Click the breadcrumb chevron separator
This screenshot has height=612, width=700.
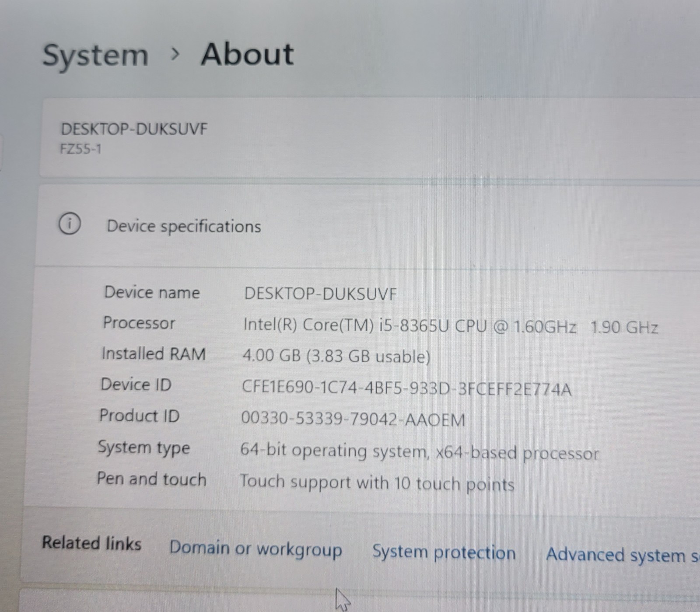(175, 55)
